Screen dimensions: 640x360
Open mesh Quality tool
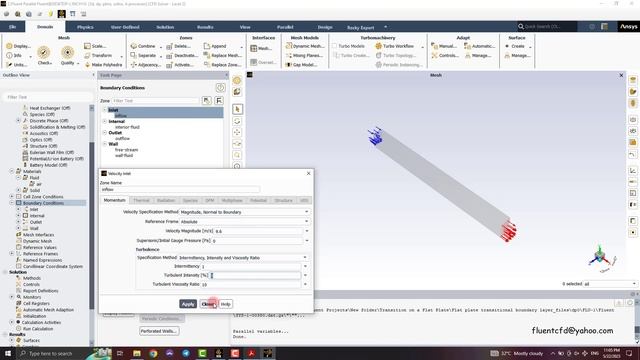(68, 56)
